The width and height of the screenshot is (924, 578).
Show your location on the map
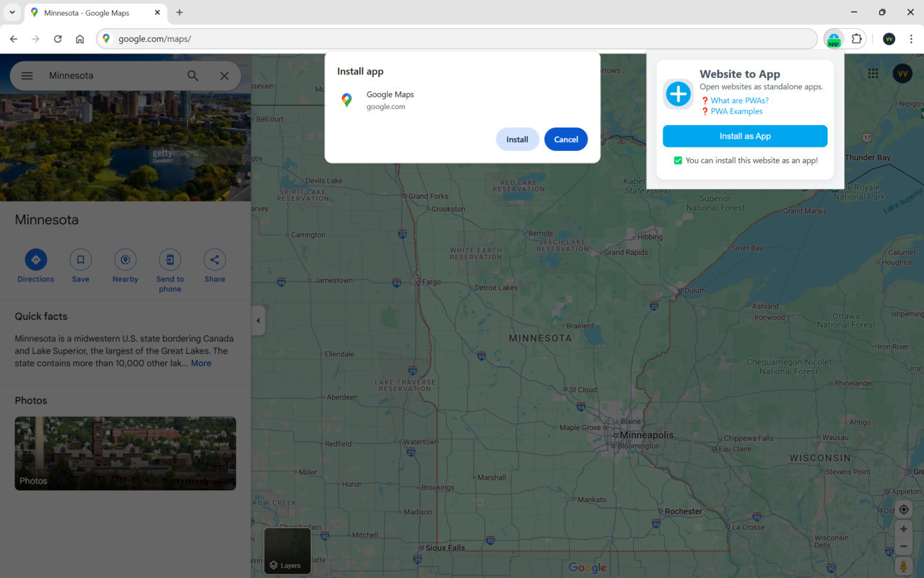coord(904,509)
